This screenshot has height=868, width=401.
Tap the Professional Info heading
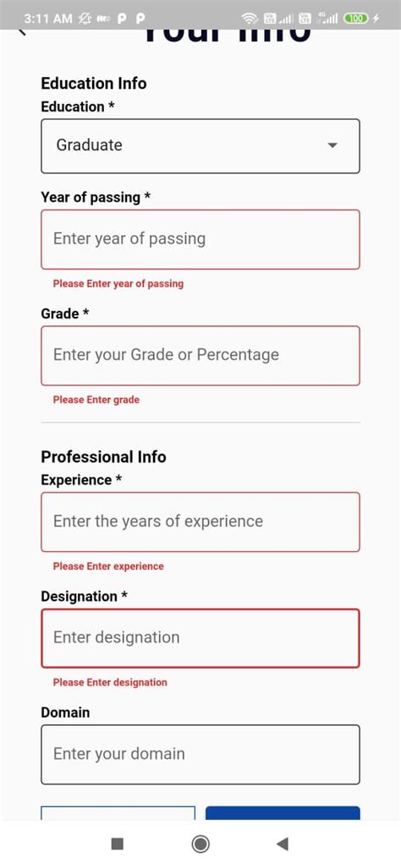pyautogui.click(x=103, y=456)
